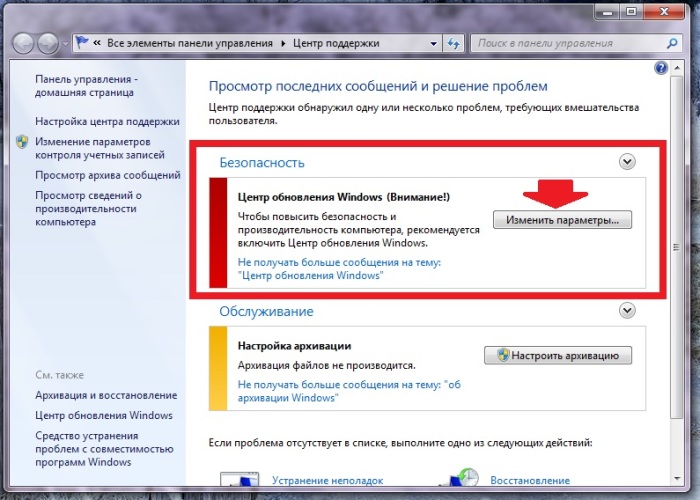Viewport: 700px width, 500px height.
Task: Open recent pages dropdown beside the navigation arrows
Action: (66, 45)
